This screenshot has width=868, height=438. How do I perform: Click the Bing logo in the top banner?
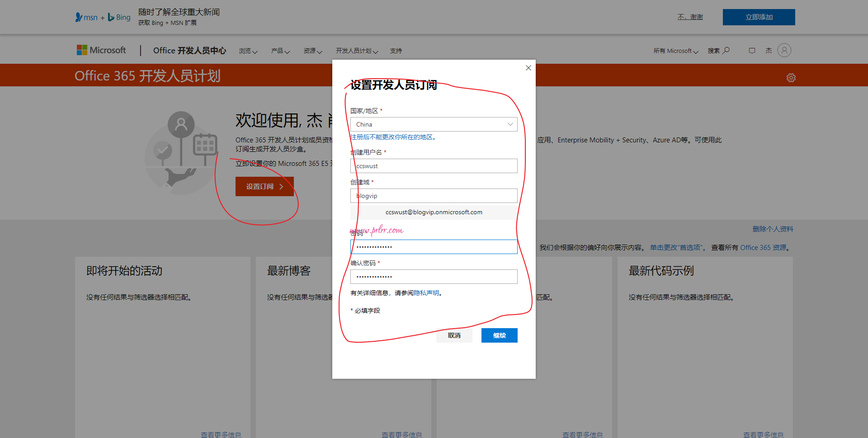pyautogui.click(x=119, y=17)
